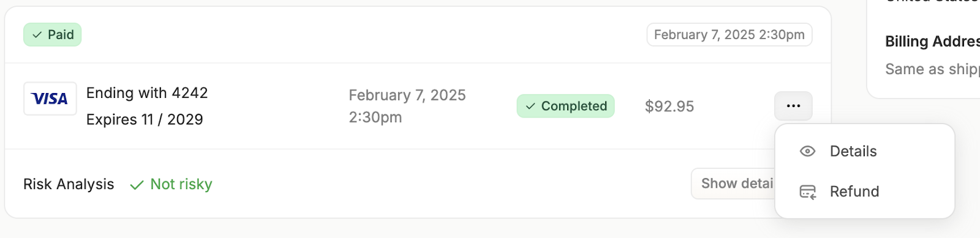Click the checkmark in Completed badge
The width and height of the screenshot is (980, 238).
tap(530, 106)
